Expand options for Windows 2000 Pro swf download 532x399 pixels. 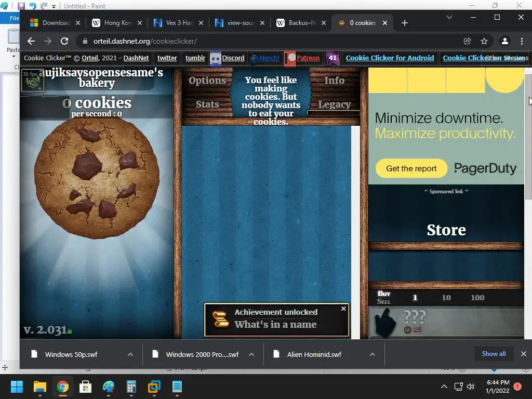coord(251,354)
